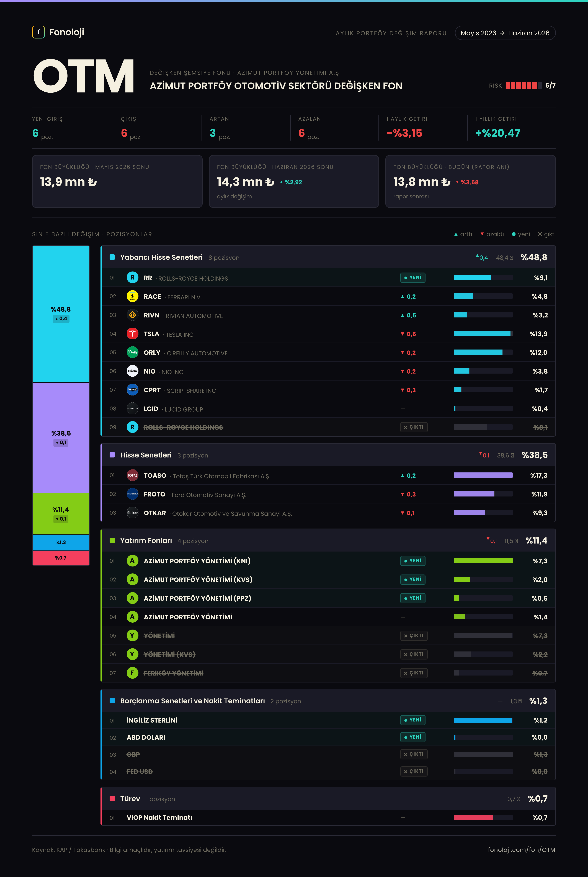Click the "yeni" legend entry

point(521,234)
